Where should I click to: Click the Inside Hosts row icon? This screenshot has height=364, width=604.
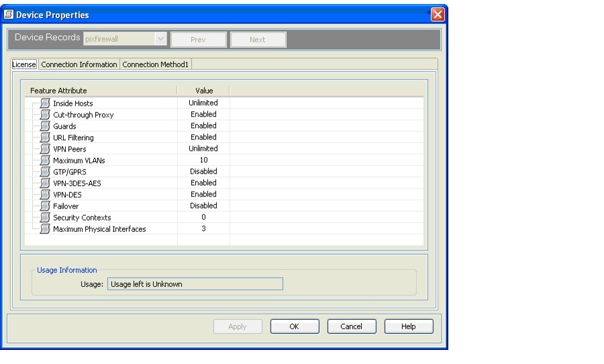click(45, 103)
